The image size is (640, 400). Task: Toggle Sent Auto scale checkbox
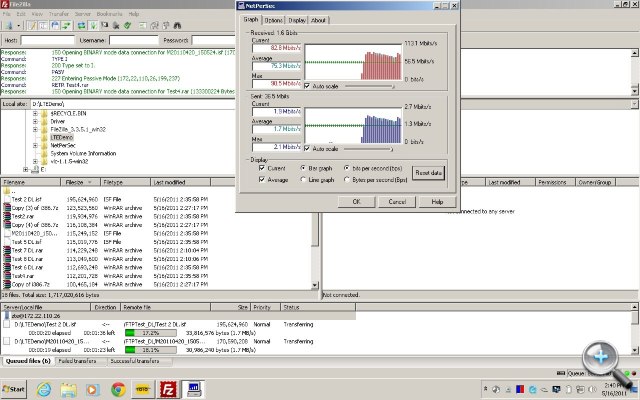[x=307, y=149]
